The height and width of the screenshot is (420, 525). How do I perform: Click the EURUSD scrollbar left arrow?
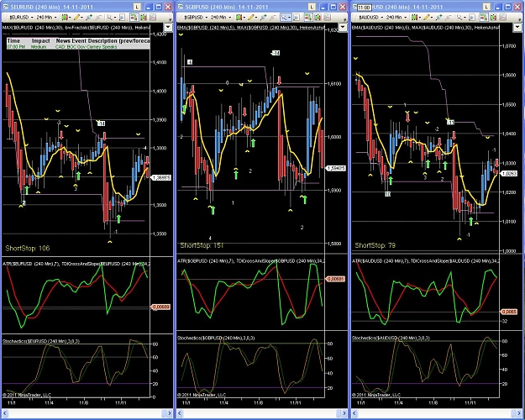5,413
